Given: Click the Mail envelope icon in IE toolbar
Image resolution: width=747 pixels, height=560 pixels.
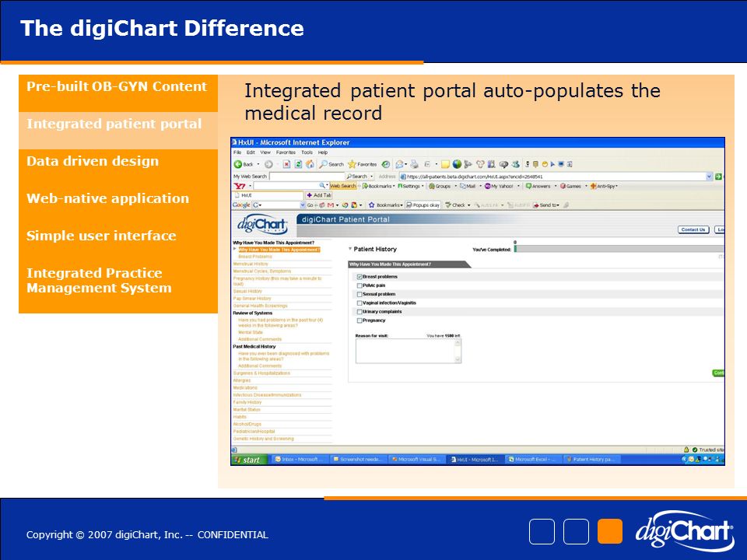Looking at the screenshot, I should 400,164.
